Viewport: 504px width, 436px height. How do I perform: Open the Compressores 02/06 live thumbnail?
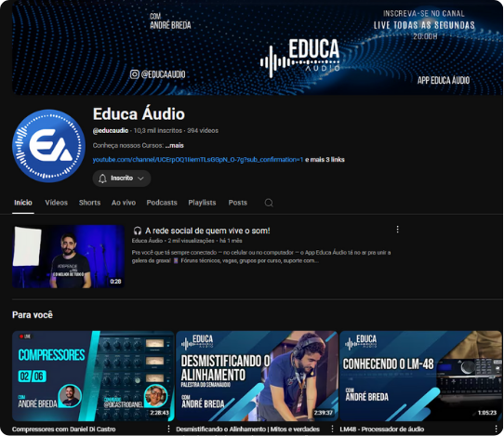tap(93, 376)
